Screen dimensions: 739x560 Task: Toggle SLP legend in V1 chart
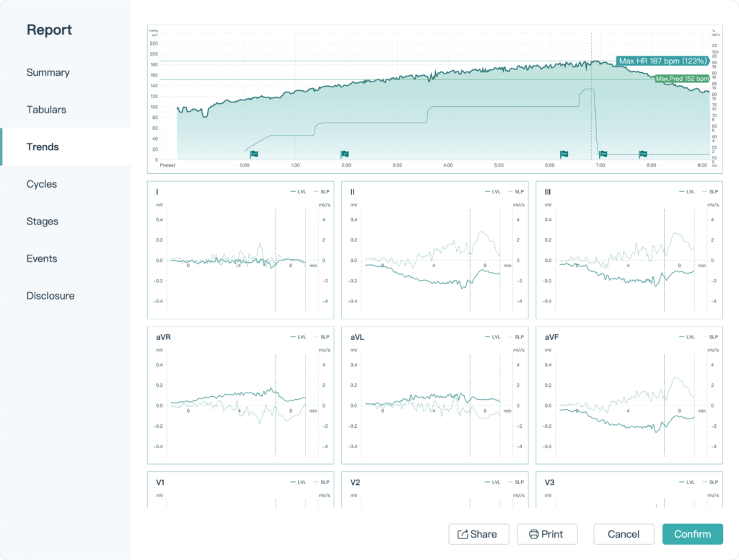(322, 482)
